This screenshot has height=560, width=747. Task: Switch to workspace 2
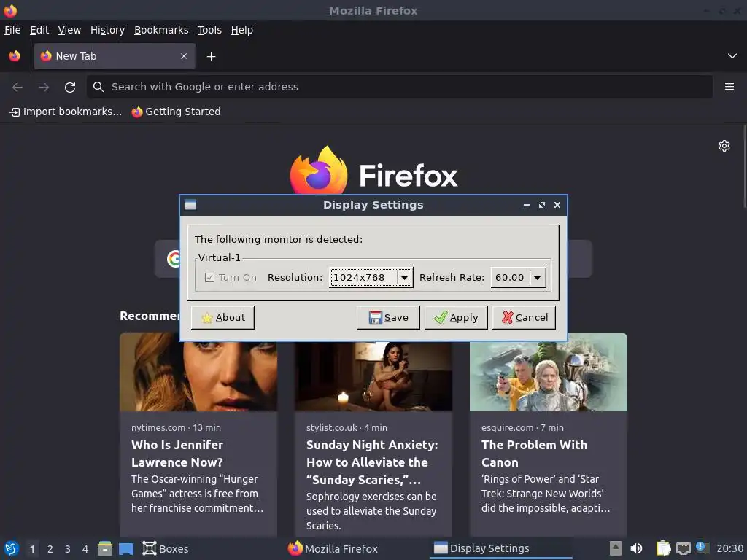click(x=50, y=549)
